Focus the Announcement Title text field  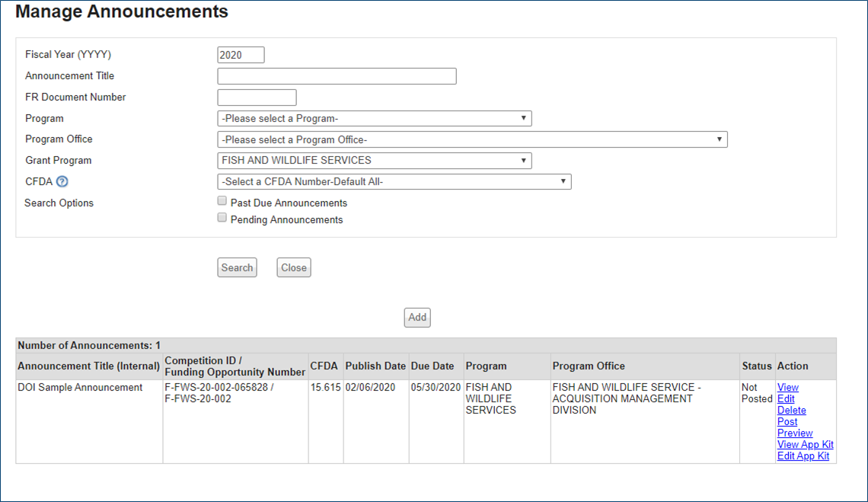[x=337, y=76]
